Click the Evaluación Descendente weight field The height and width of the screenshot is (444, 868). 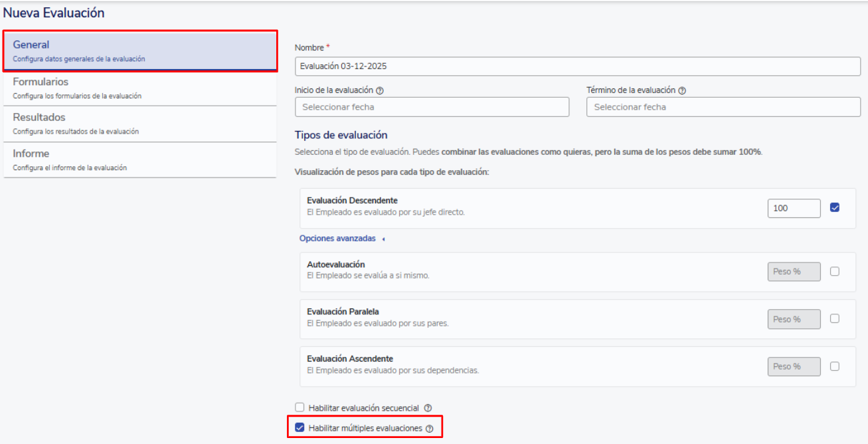click(794, 208)
